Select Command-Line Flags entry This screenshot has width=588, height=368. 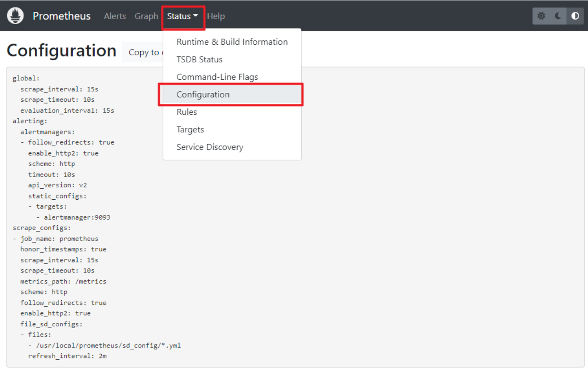coord(232,77)
